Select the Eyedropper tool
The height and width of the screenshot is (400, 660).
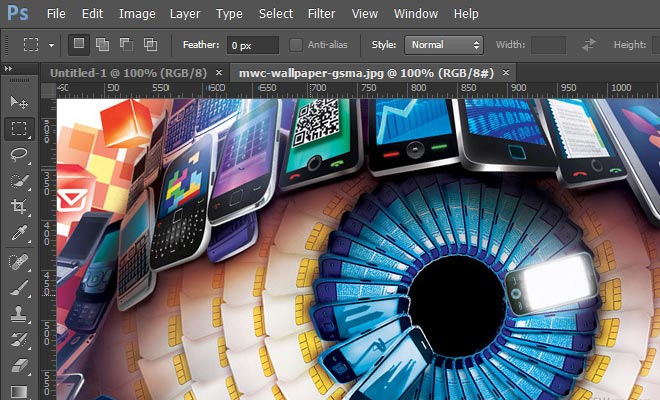click(x=19, y=232)
